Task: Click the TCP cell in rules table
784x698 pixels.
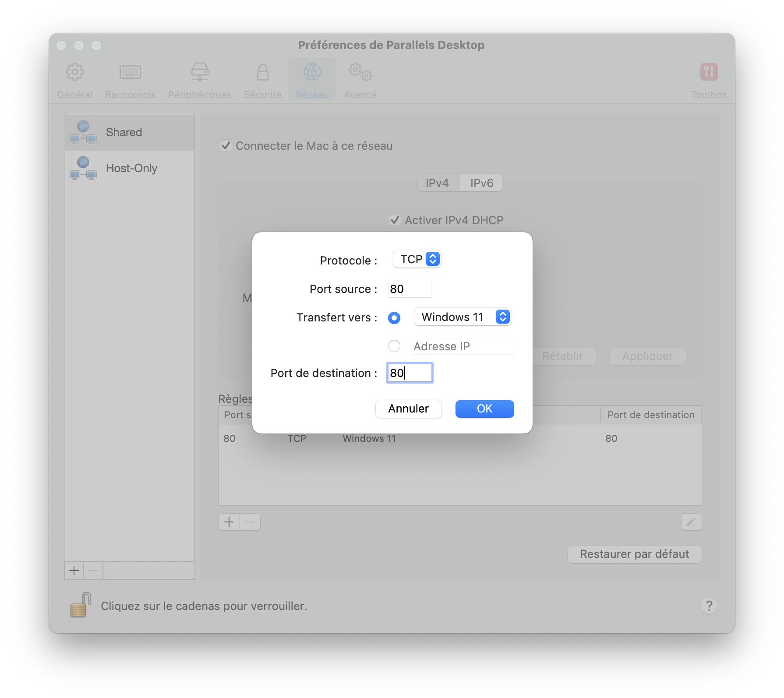Action: point(297,438)
